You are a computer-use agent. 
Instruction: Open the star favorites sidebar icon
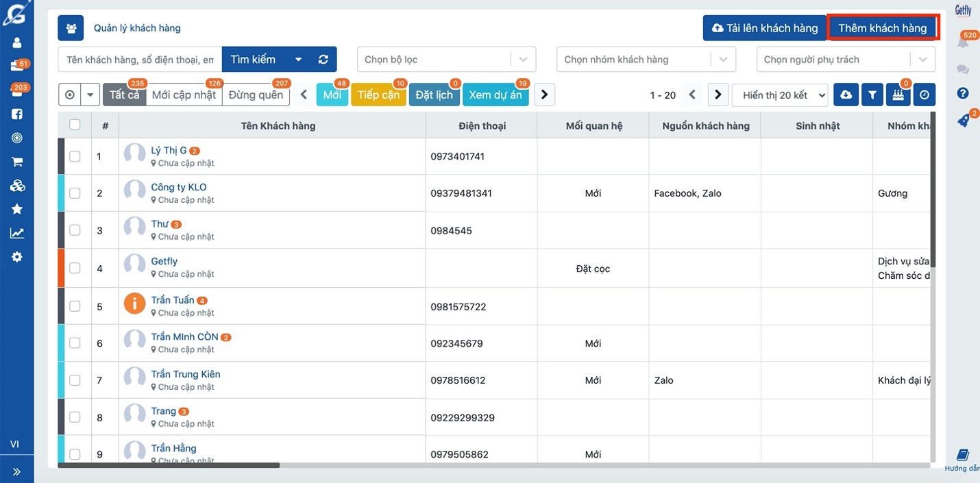click(x=16, y=209)
